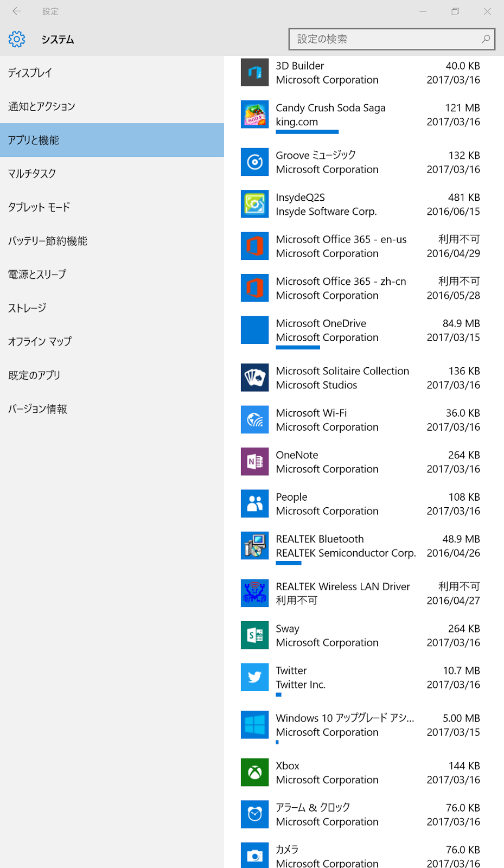Select the Sway app name text

[x=288, y=629]
